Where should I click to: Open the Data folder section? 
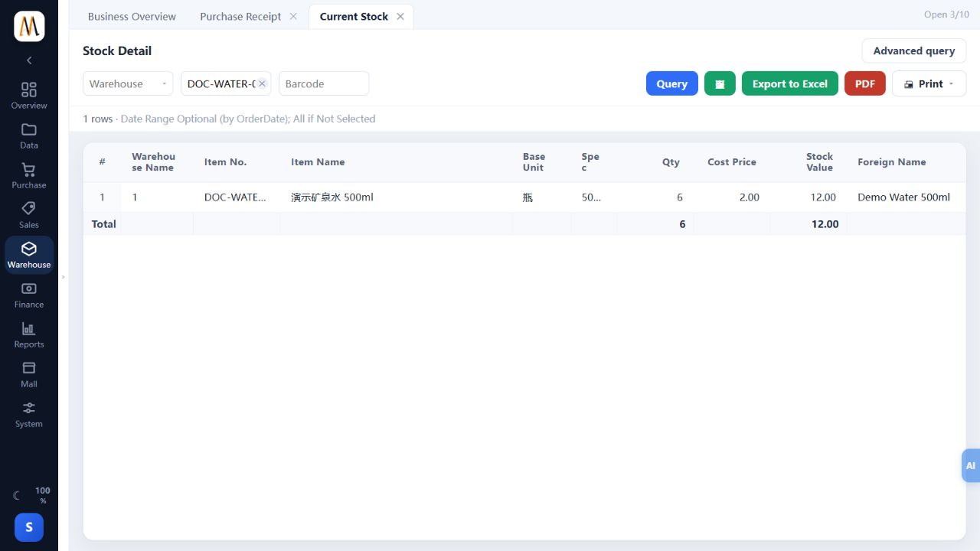[29, 135]
